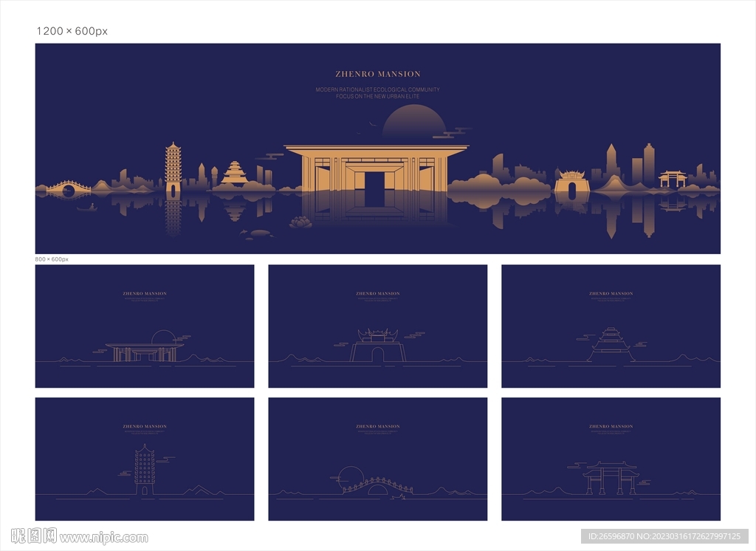Open the thumbnail showing the city gate outline

pyautogui.click(x=377, y=326)
